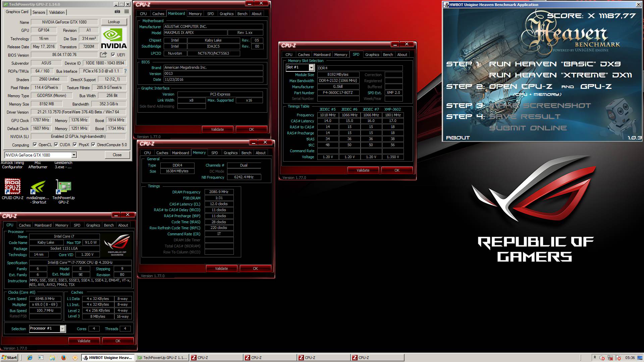Image resolution: width=644 pixels, height=362 pixels.
Task: Click the NVIDIA logo in GPU-Z
Action: coord(114,39)
